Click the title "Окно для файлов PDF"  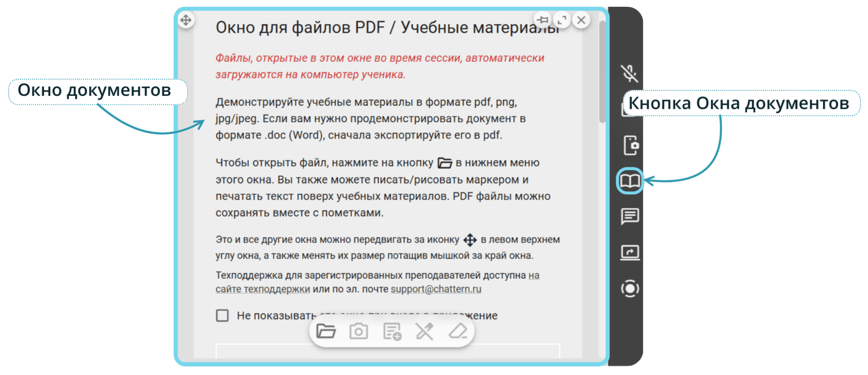300,28
